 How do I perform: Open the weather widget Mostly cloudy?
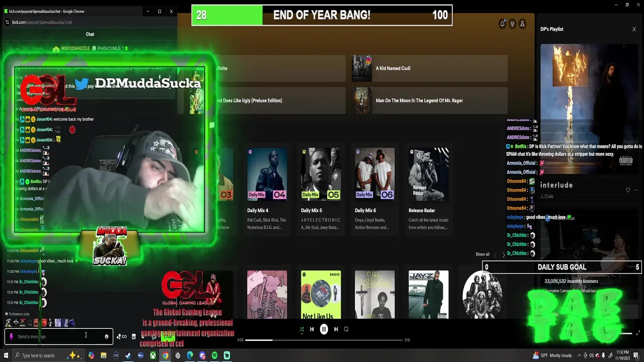tap(552, 355)
